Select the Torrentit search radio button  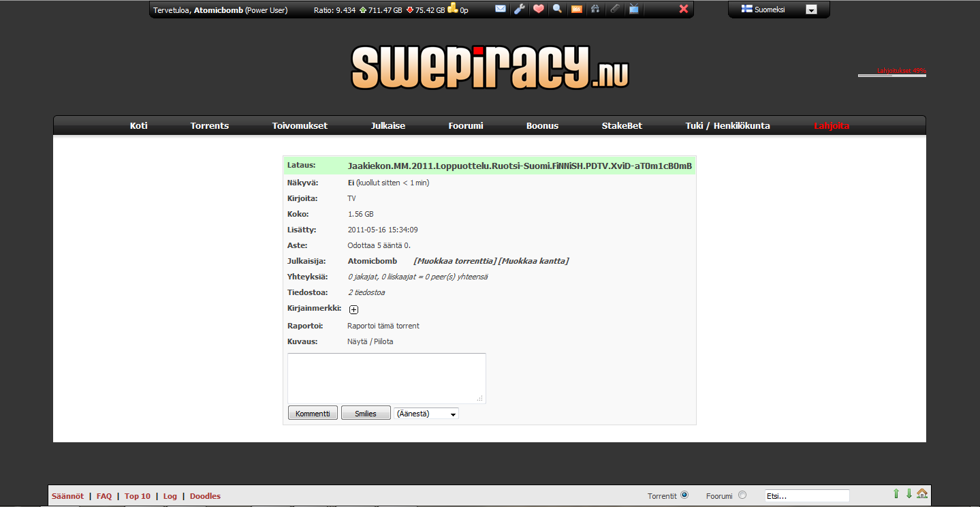[x=684, y=495]
